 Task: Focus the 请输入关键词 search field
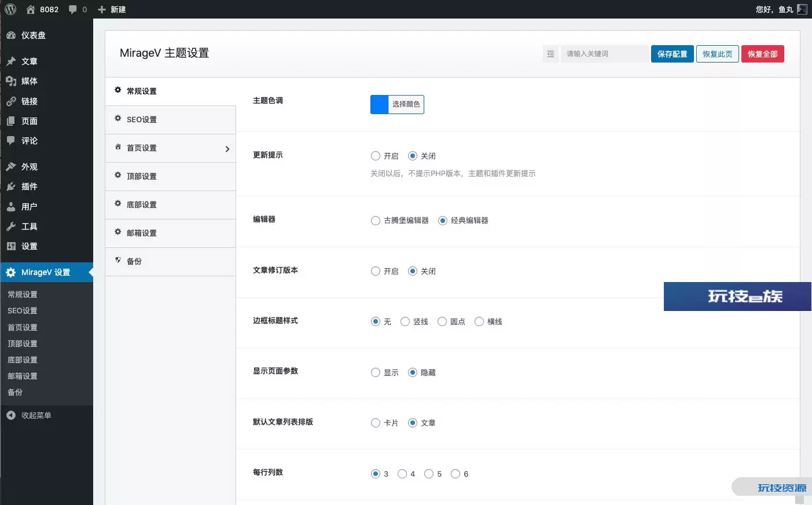[x=604, y=54]
